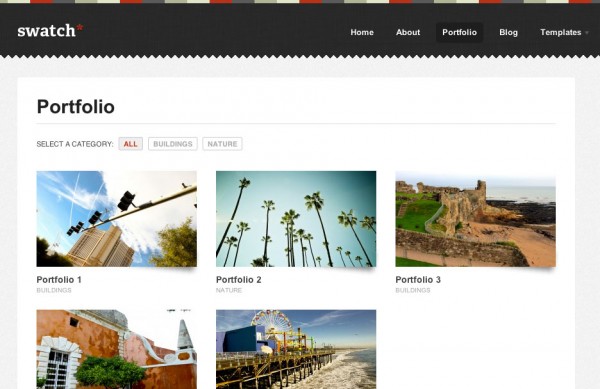Open the Blog link
This screenshot has width=600, height=389.
coord(508,33)
